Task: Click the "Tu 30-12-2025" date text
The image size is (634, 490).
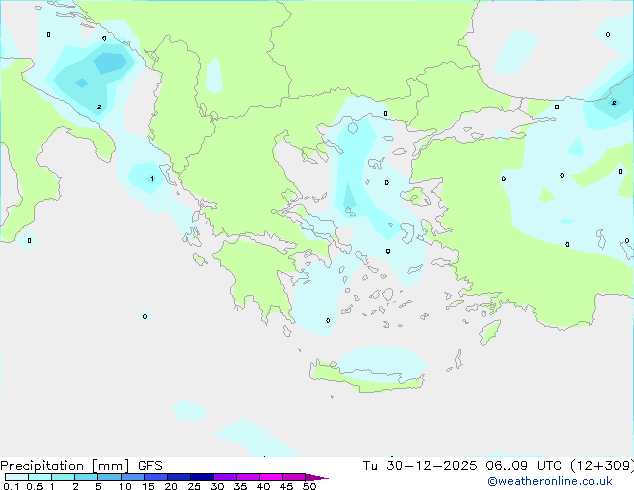Action: click(420, 466)
